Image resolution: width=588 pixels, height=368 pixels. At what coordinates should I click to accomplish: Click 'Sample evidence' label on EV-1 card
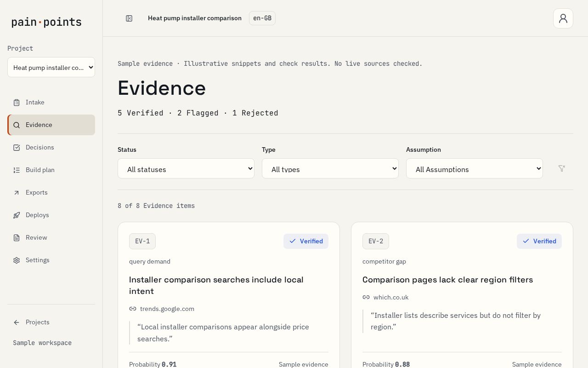304,364
